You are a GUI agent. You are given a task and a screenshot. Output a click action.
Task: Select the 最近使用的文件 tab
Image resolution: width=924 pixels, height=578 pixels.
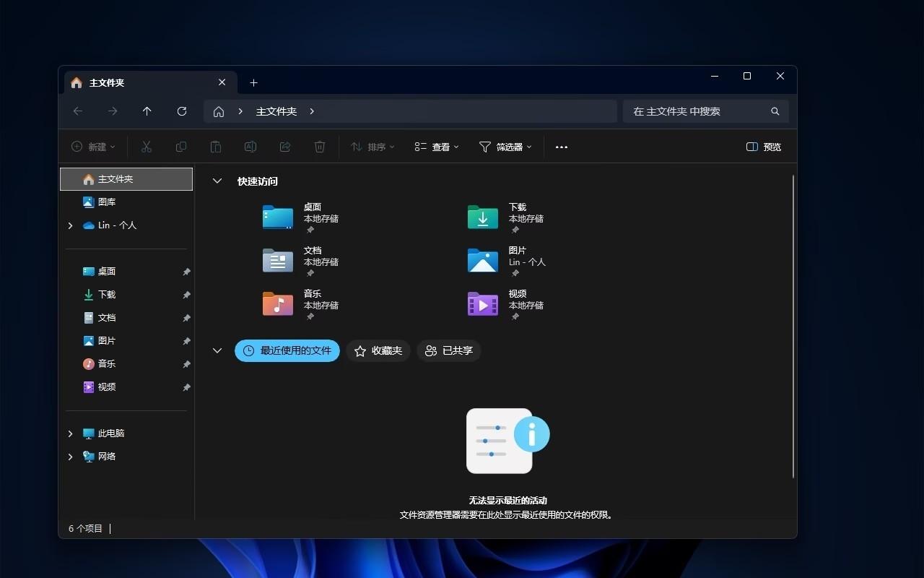tap(287, 350)
